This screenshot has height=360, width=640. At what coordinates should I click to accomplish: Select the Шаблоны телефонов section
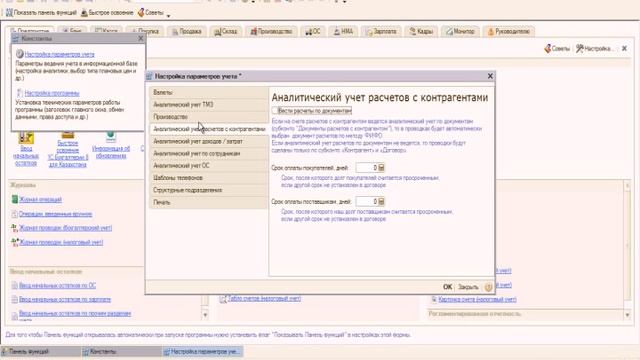click(x=209, y=178)
